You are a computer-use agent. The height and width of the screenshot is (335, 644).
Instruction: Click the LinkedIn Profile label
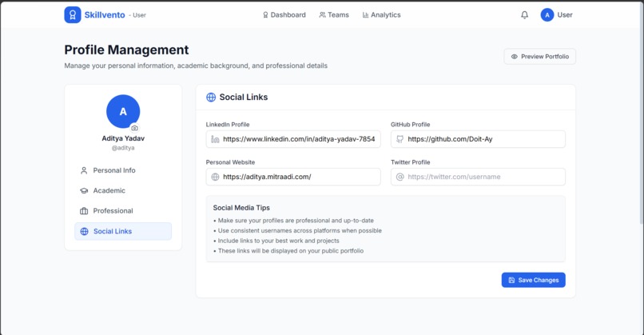tap(228, 125)
